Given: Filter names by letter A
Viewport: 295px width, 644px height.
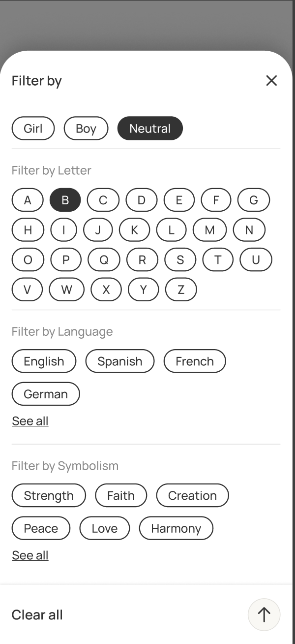Looking at the screenshot, I should (x=28, y=200).
